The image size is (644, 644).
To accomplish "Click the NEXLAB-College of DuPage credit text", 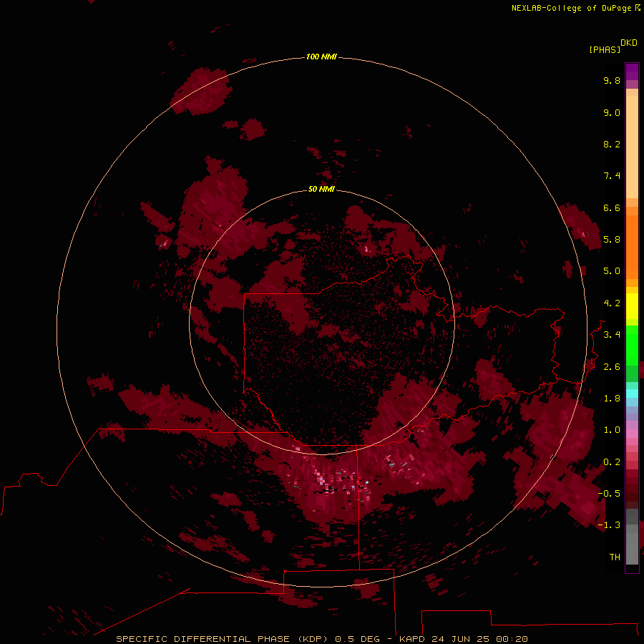I will click(572, 8).
